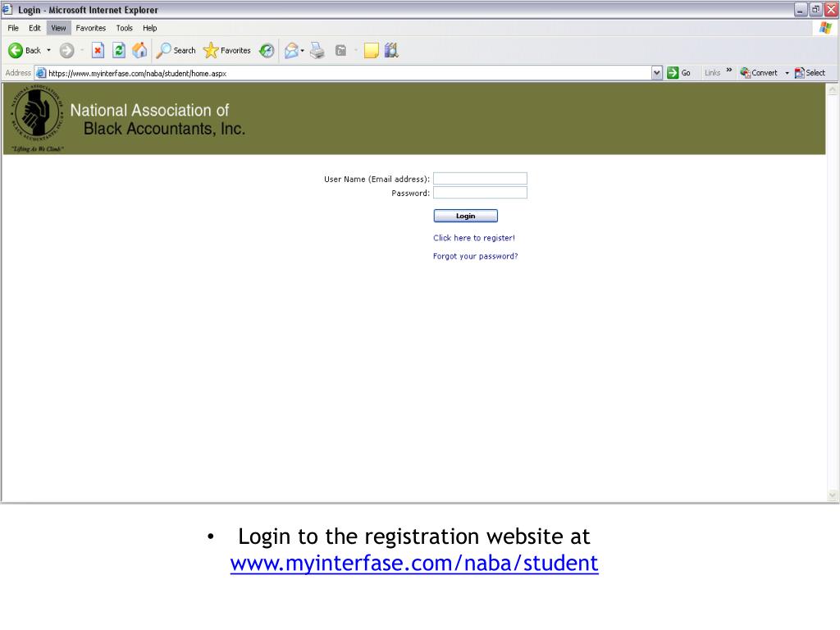The image size is (840, 630).
Task: Follow the Click here to register link
Action: 474,238
